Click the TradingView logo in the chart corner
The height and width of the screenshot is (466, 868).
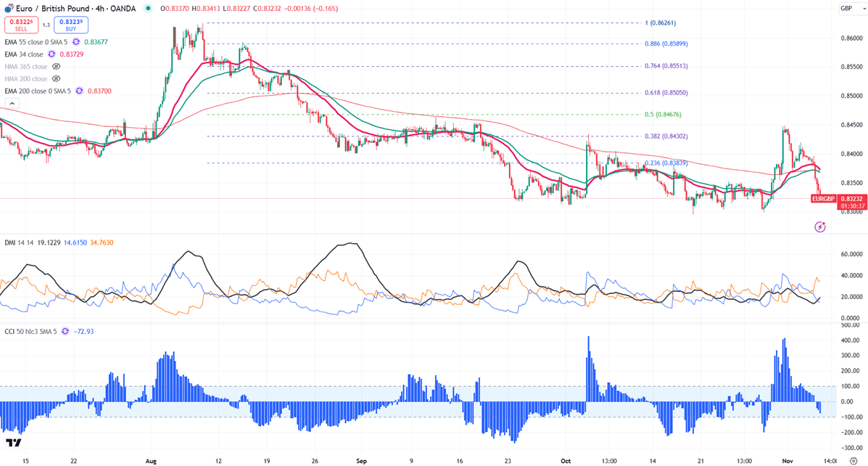(x=14, y=442)
